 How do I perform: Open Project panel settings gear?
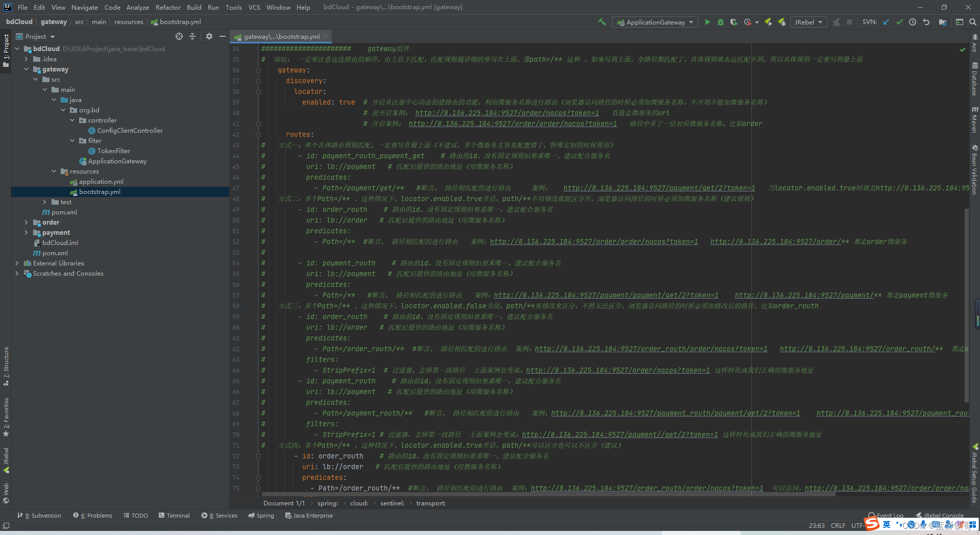[x=209, y=36]
